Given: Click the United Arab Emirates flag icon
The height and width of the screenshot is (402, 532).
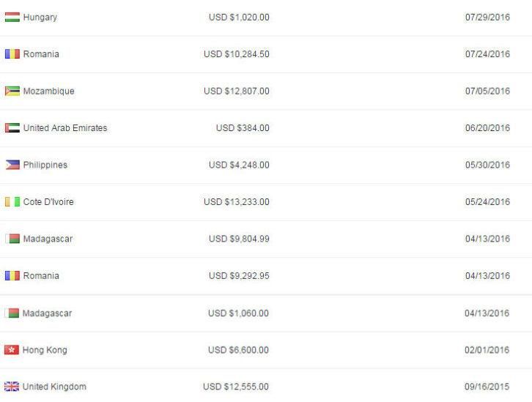Looking at the screenshot, I should (12, 128).
